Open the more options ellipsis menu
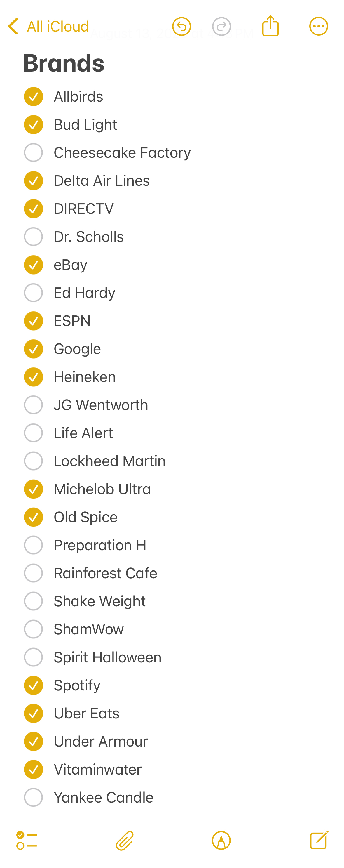 (318, 26)
